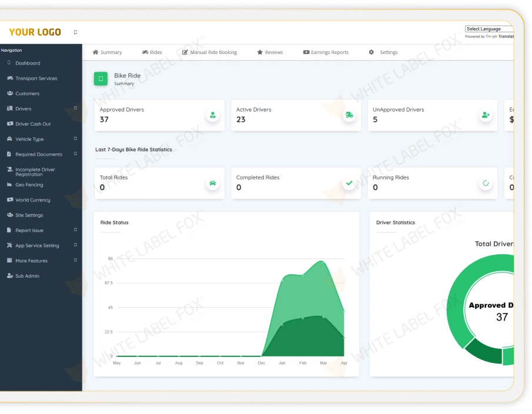Expand the Drivers submenu arrow
Screen dimensions: 532x414
point(75,108)
